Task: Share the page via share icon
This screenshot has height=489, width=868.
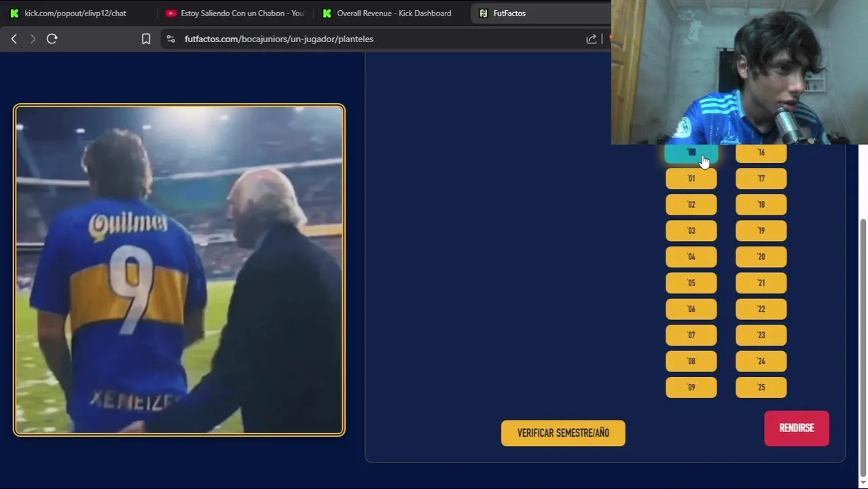Action: [591, 39]
